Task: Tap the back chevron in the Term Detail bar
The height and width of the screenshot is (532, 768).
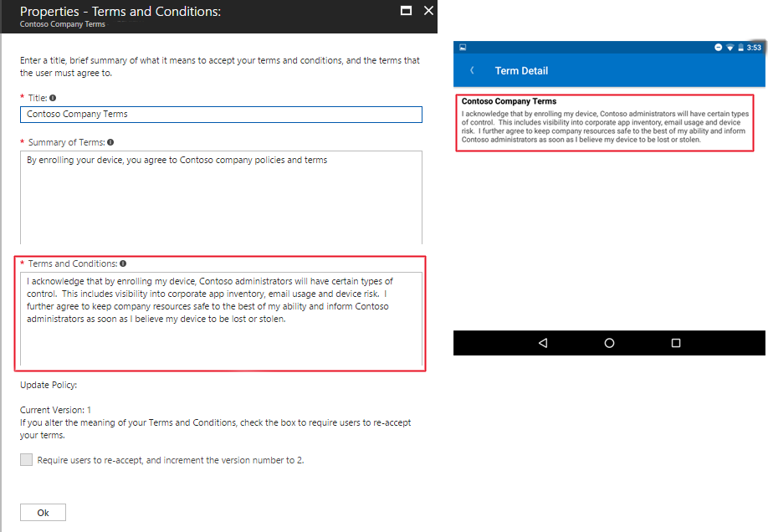Action: 472,71
